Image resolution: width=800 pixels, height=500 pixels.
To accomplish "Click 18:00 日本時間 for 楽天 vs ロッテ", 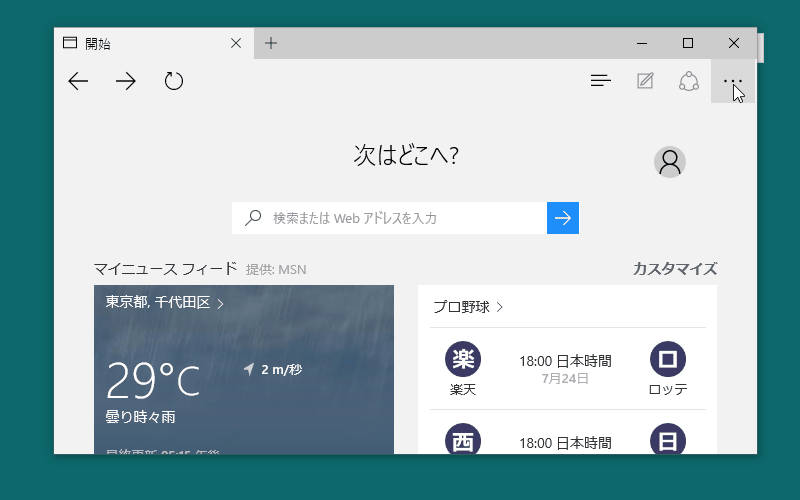I will click(565, 361).
